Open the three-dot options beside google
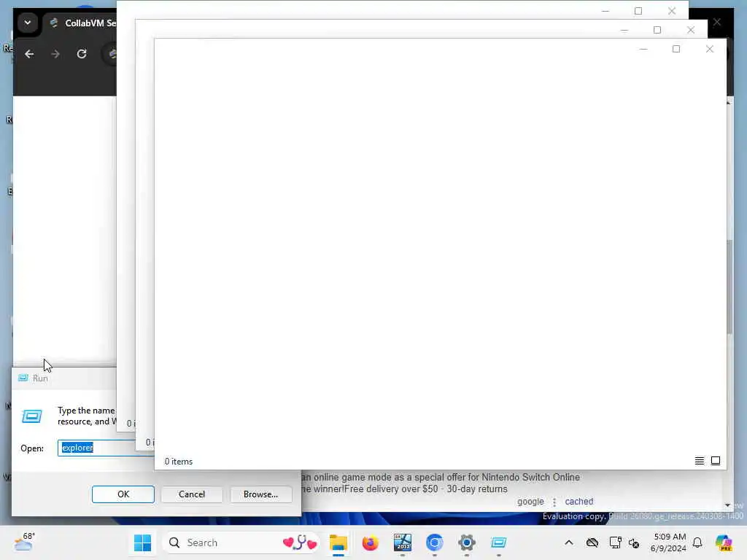Viewport: 747px width, 560px height. coord(554,502)
